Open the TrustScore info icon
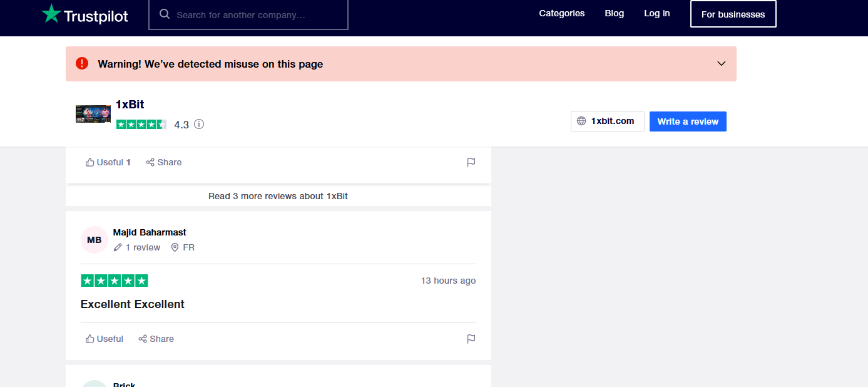The image size is (868, 387). point(199,124)
